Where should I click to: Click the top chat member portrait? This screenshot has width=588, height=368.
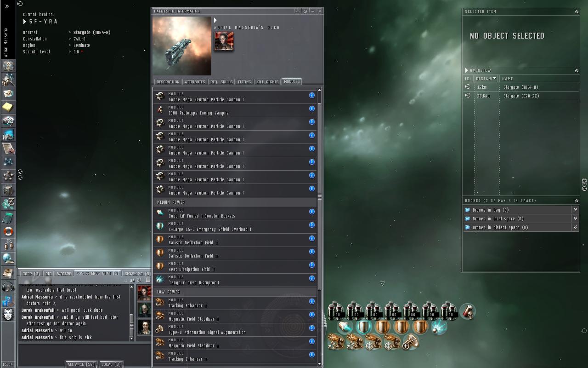[144, 293]
